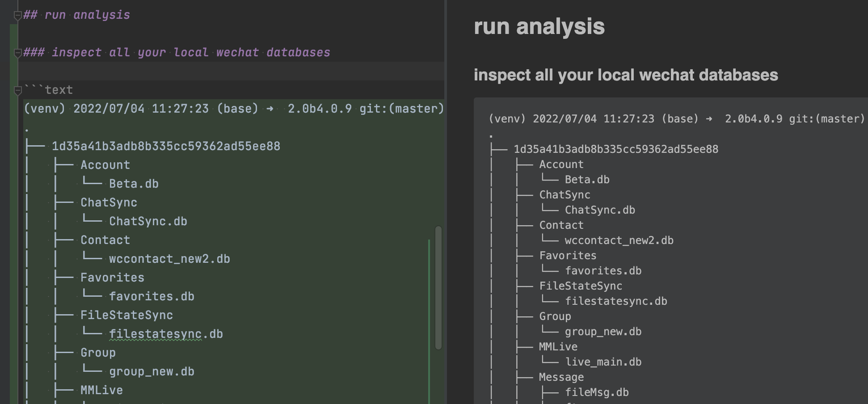The width and height of the screenshot is (868, 404).
Task: Click 'wccontact_new2.db' in the preview pane
Action: [x=619, y=240]
